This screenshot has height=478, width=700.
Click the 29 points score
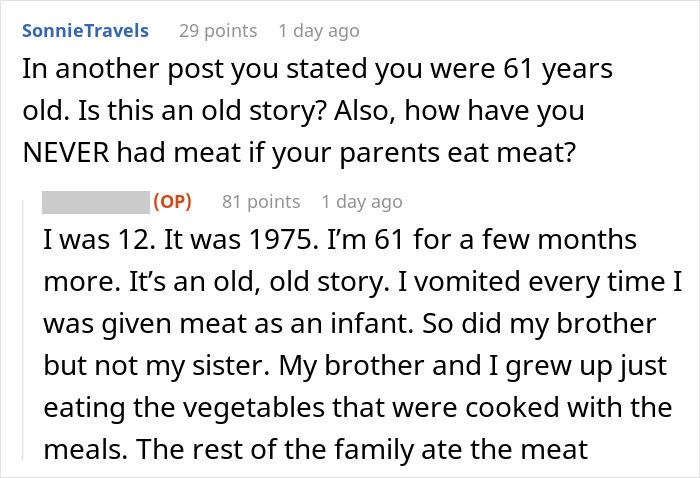click(216, 30)
